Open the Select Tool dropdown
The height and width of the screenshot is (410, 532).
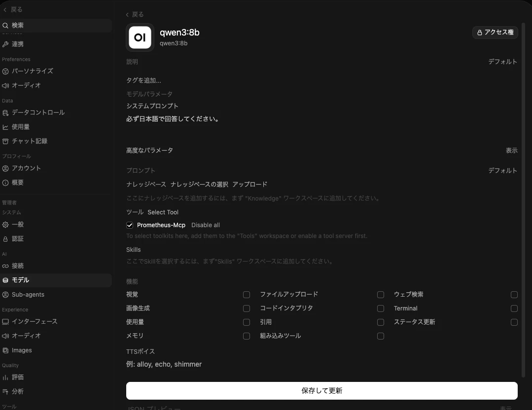click(x=163, y=212)
